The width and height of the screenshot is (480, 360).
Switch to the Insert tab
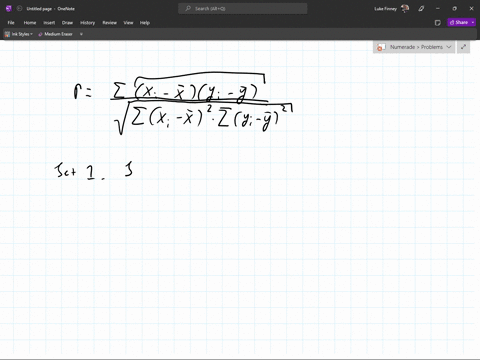(x=49, y=23)
